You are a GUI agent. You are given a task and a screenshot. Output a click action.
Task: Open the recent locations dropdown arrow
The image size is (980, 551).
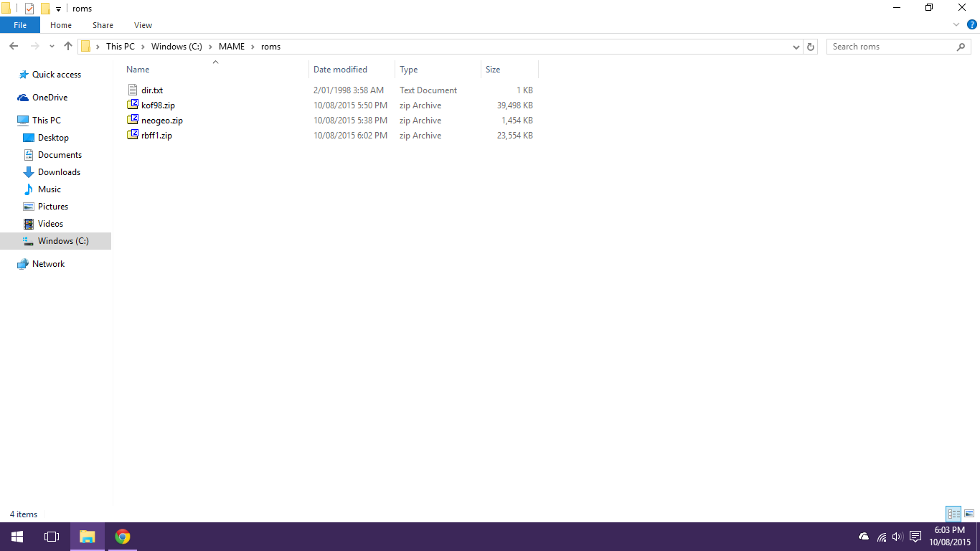tap(52, 47)
